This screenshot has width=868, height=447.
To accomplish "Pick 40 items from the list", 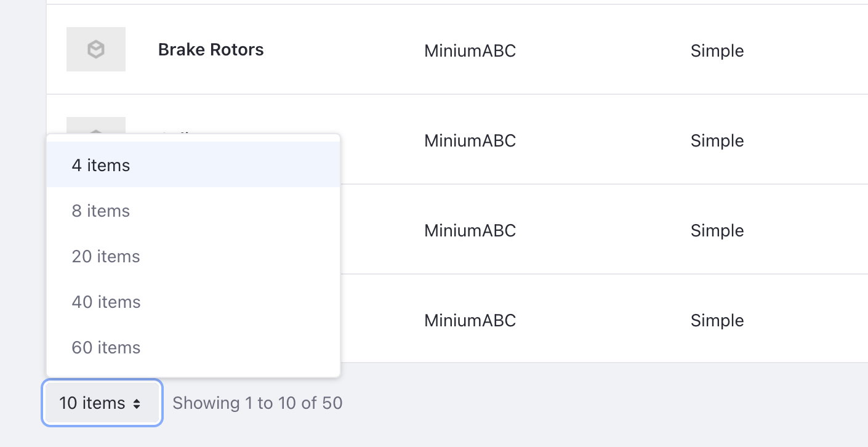I will click(193, 302).
